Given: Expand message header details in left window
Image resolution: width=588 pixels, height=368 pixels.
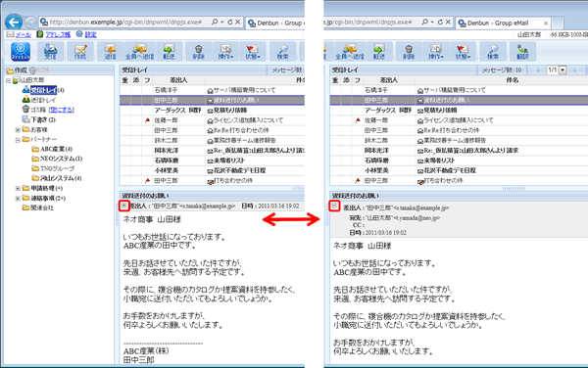Looking at the screenshot, I should 124,206.
